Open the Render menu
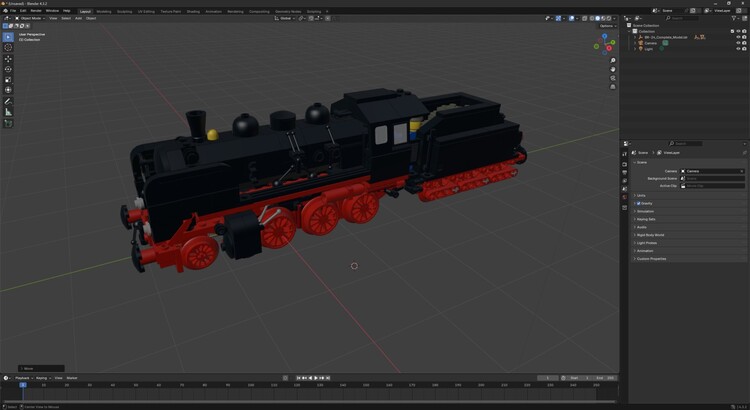This screenshot has width=750, height=410. tap(36, 11)
